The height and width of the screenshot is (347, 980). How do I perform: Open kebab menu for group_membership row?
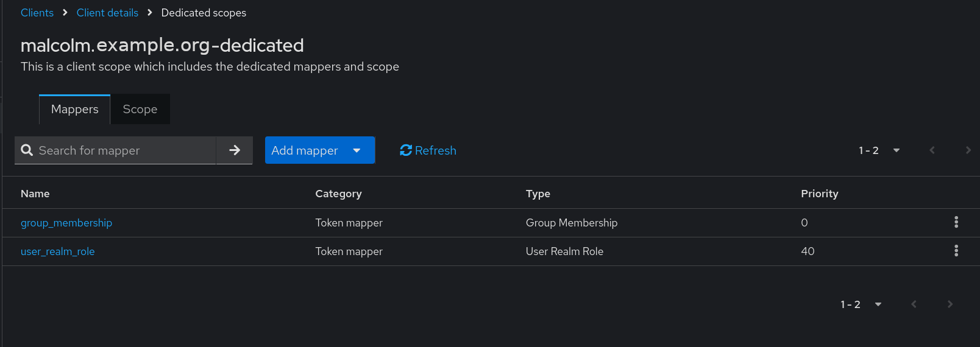tap(956, 222)
